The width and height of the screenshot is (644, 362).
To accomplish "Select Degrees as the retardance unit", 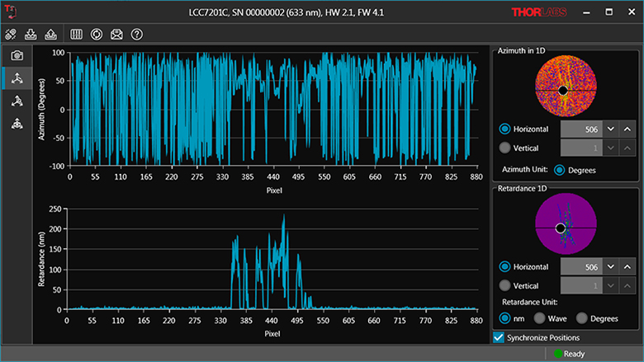I will pyautogui.click(x=582, y=318).
